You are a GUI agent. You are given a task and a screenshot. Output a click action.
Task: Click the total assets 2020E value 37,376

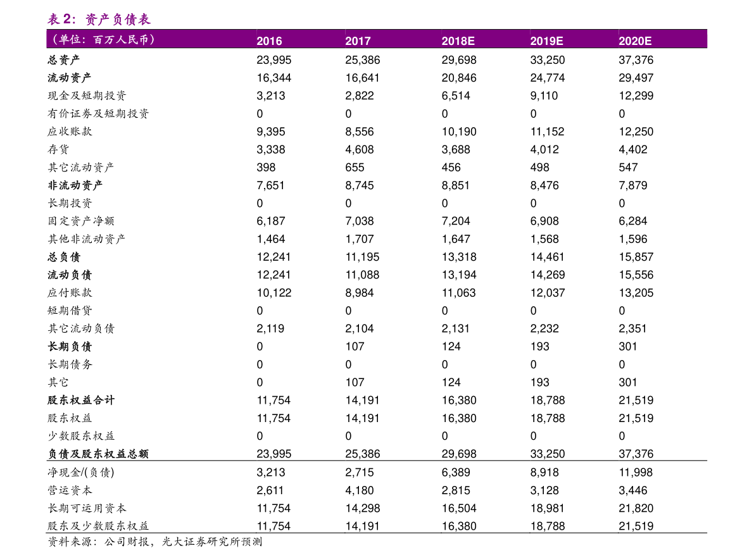coord(636,60)
